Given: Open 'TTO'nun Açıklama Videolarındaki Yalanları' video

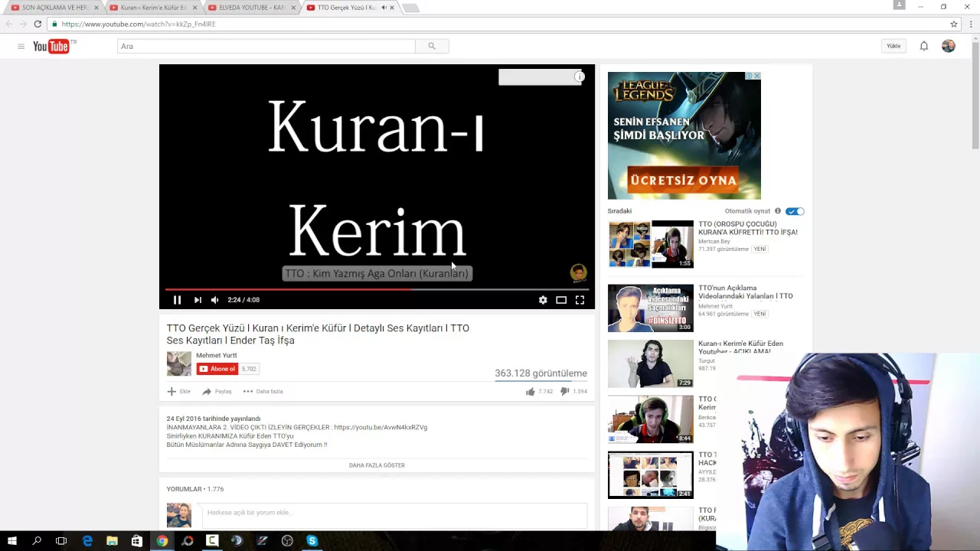Looking at the screenshot, I should pyautogui.click(x=746, y=292).
